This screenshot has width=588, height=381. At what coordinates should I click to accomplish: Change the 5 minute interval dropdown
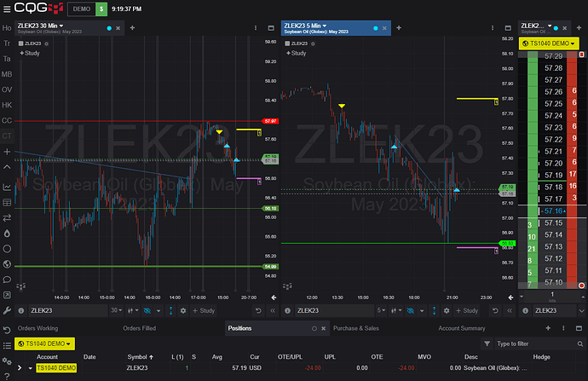[x=381, y=310]
